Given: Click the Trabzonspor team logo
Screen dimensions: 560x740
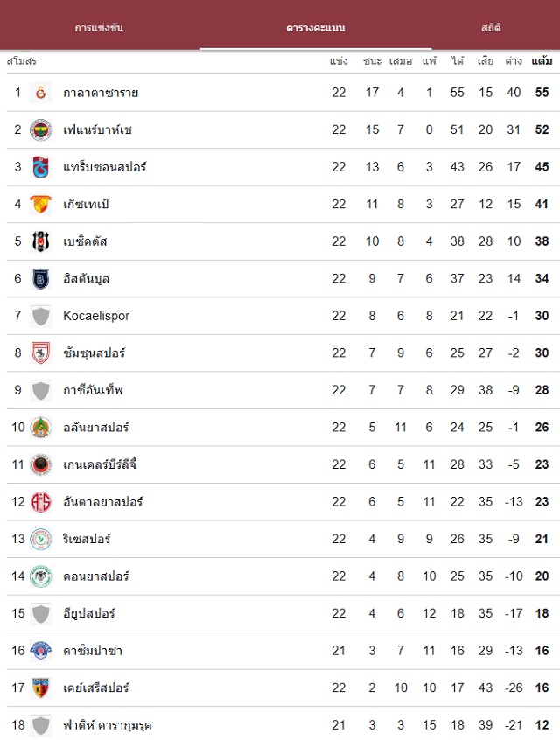Looking at the screenshot, I should [41, 167].
